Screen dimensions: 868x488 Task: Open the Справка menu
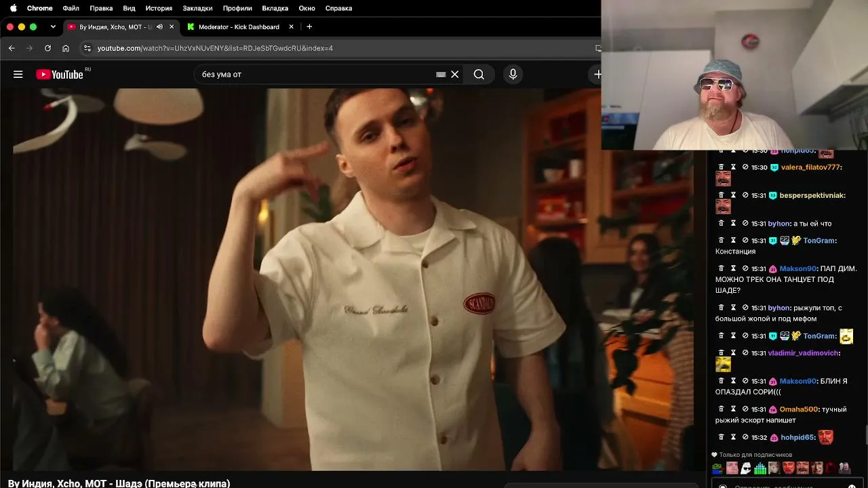click(x=338, y=8)
